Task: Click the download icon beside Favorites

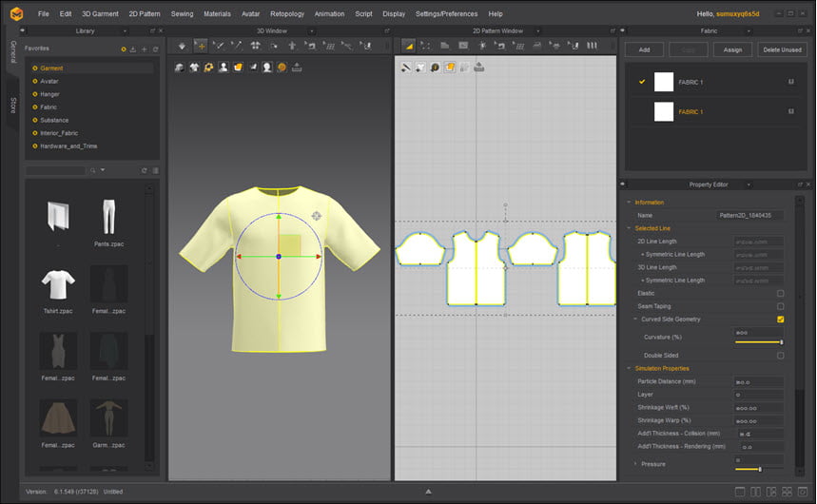Action: click(133, 49)
